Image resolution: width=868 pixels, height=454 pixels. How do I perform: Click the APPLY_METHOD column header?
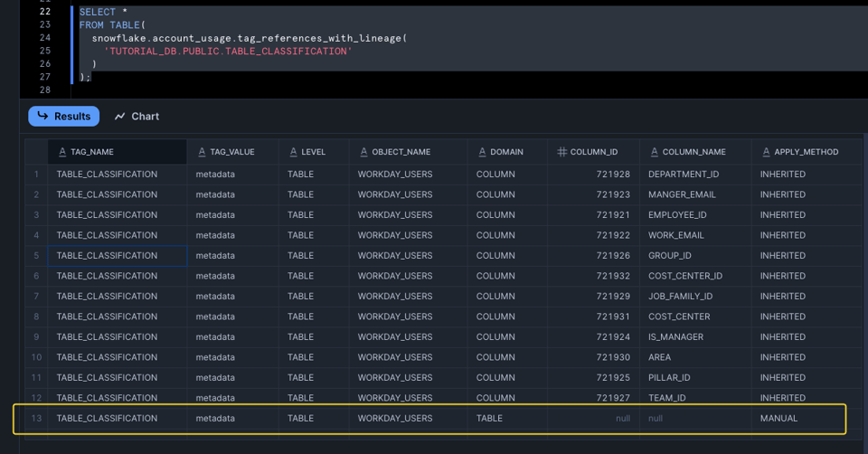pyautogui.click(x=806, y=152)
